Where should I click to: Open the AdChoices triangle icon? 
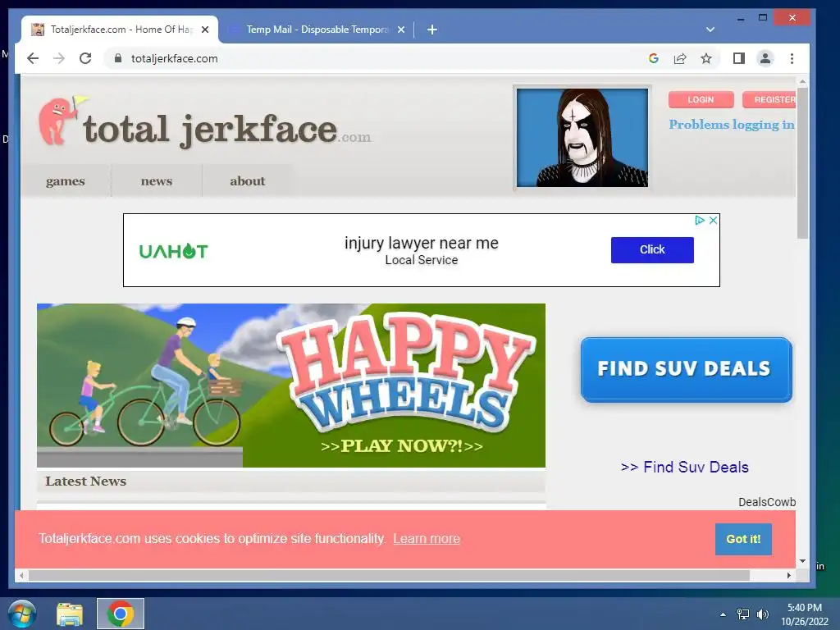coord(699,220)
